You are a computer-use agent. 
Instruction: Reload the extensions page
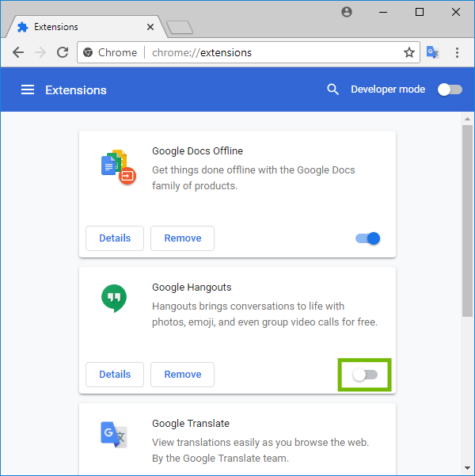(63, 52)
